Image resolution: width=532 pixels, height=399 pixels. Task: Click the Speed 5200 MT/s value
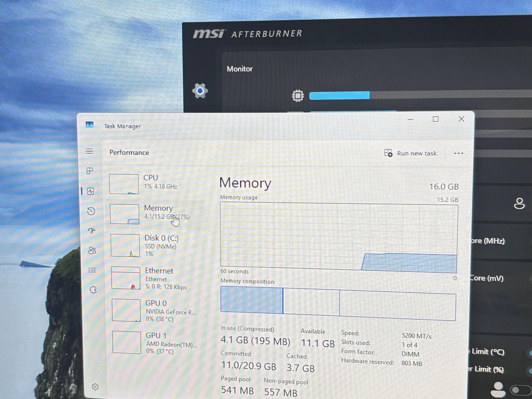pos(416,336)
